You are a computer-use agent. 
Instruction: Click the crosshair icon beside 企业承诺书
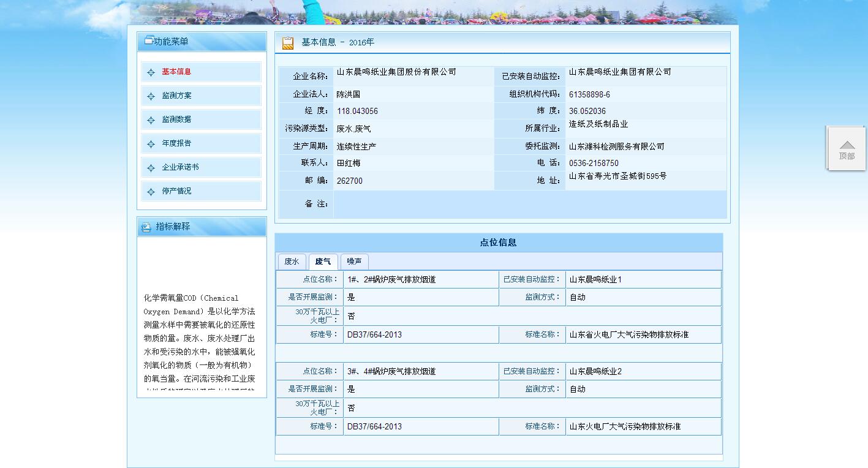point(151,167)
